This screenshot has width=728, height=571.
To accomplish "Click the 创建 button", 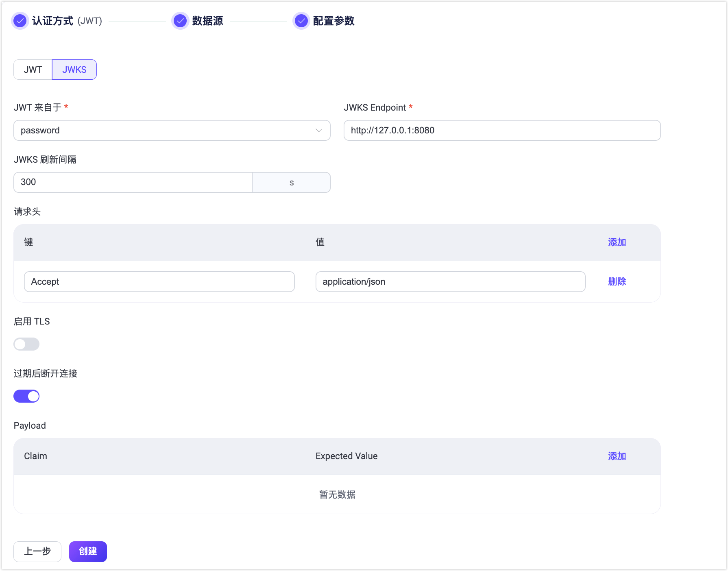I will (x=88, y=551).
